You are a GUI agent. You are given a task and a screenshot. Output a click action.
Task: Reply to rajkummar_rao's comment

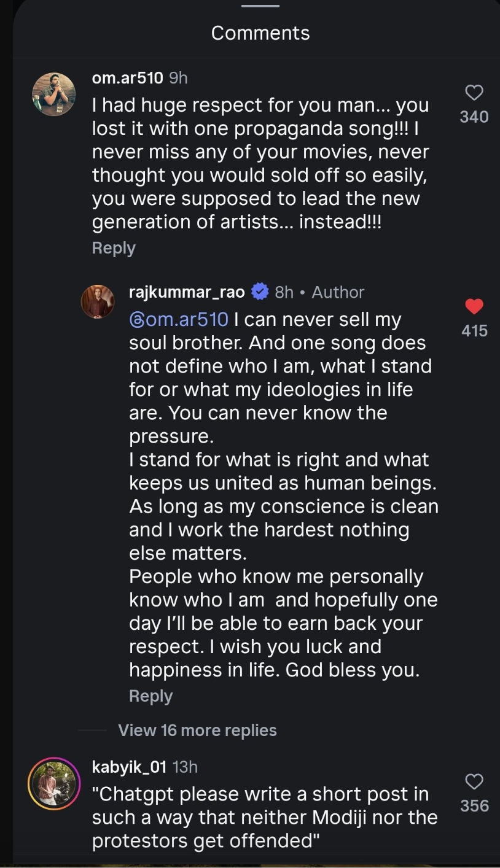pos(150,696)
